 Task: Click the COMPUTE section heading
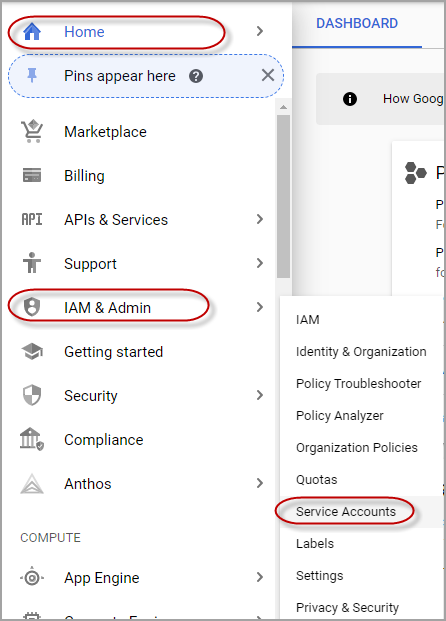(50, 537)
